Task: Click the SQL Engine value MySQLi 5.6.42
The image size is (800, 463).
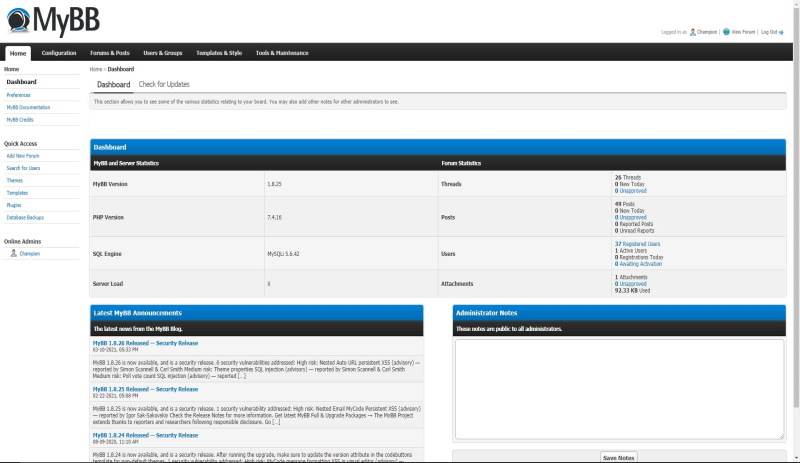Action: (283, 254)
